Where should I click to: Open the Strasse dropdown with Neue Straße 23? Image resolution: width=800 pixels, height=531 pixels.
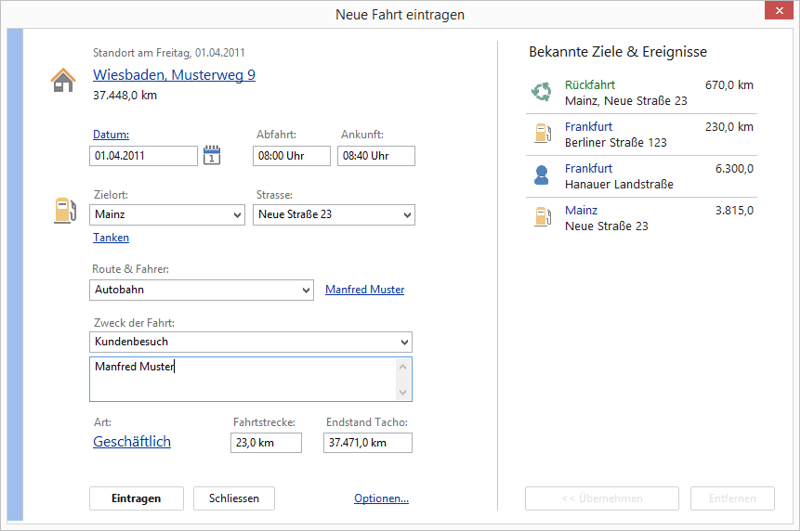click(x=406, y=215)
